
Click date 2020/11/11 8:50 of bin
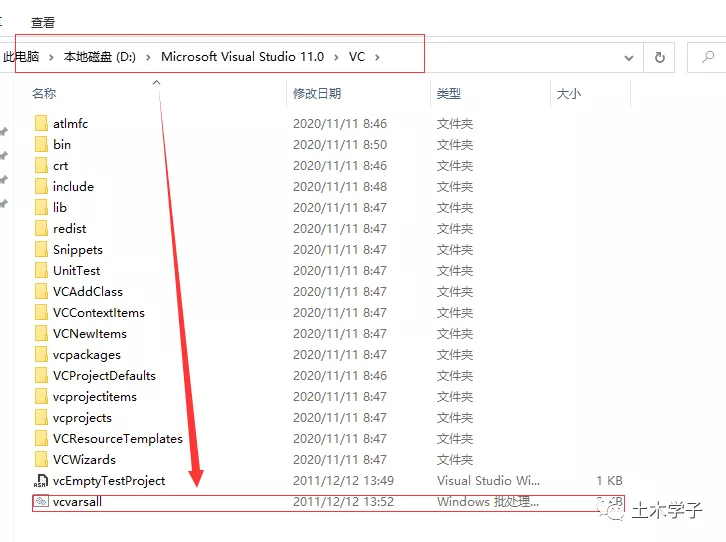[x=339, y=144]
